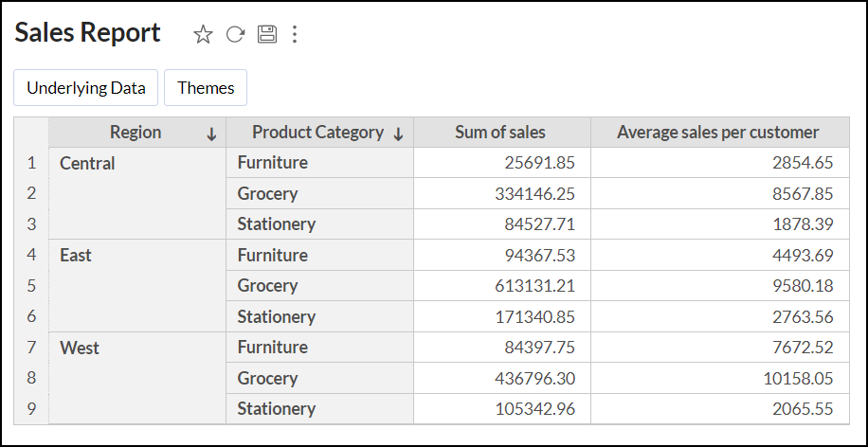Click the East region cell
The height and width of the screenshot is (447, 868).
76,256
